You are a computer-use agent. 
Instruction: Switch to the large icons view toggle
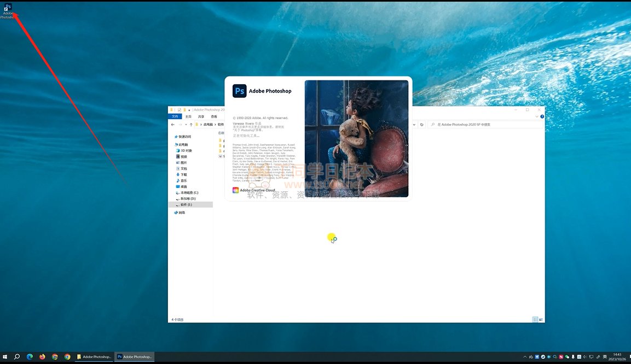point(541,319)
